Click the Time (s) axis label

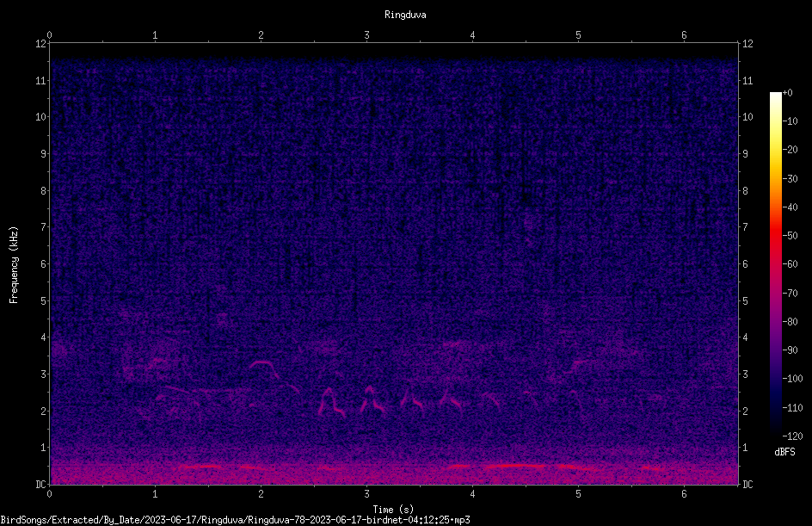pos(393,510)
